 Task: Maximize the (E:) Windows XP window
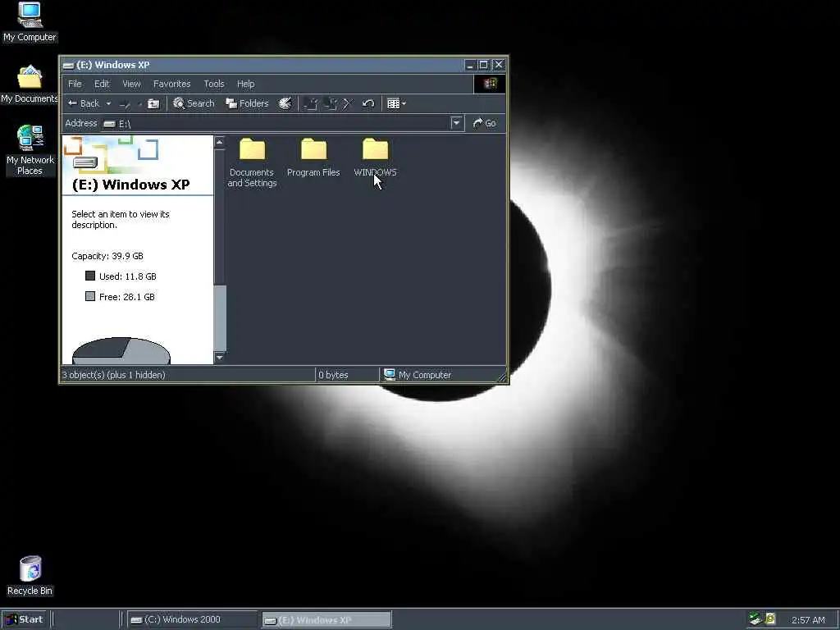pos(483,65)
